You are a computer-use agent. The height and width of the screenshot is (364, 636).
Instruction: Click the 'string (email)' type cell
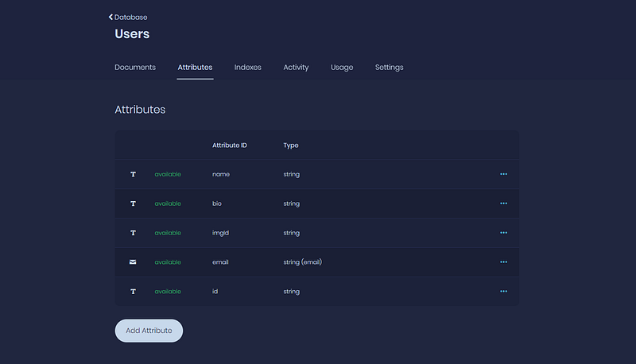(x=303, y=261)
